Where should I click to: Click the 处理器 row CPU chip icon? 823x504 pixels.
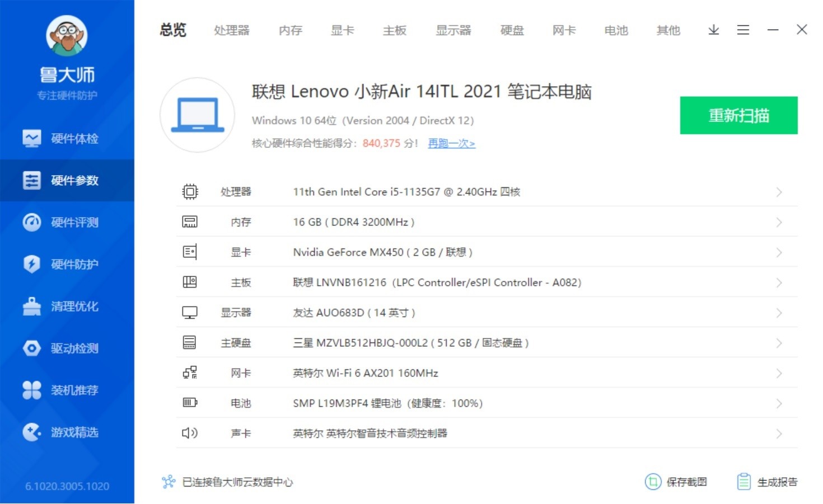click(x=190, y=192)
